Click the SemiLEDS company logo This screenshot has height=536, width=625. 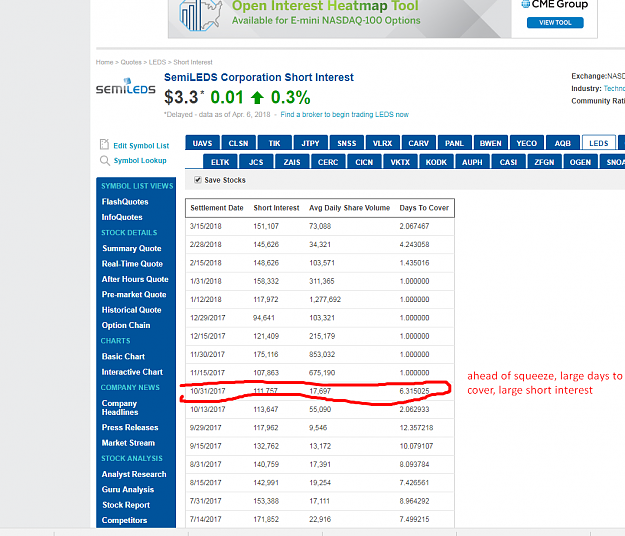pyautogui.click(x=126, y=86)
